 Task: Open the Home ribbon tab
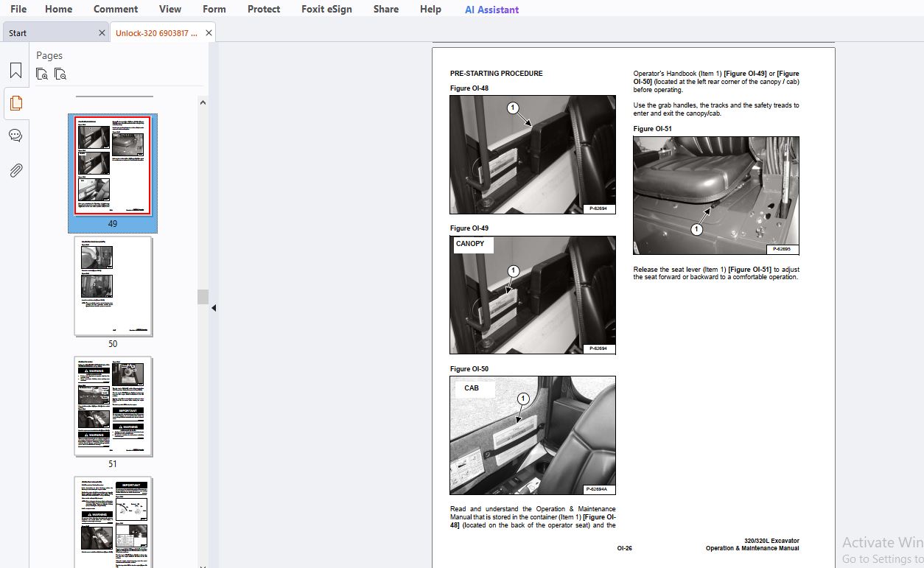click(59, 9)
